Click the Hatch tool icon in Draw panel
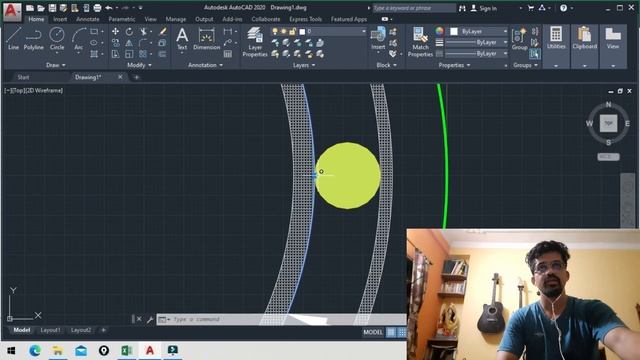Screen dimensions: 640x360 pyautogui.click(x=94, y=54)
